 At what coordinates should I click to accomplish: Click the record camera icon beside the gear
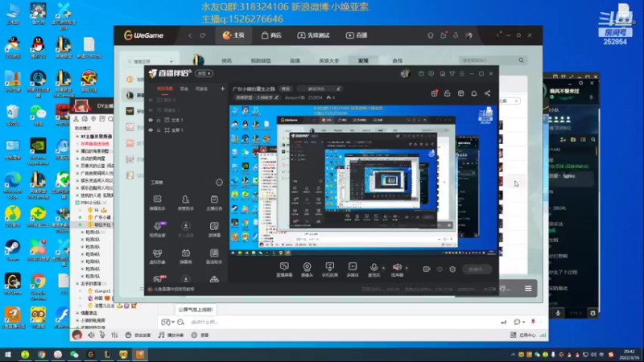click(427, 269)
